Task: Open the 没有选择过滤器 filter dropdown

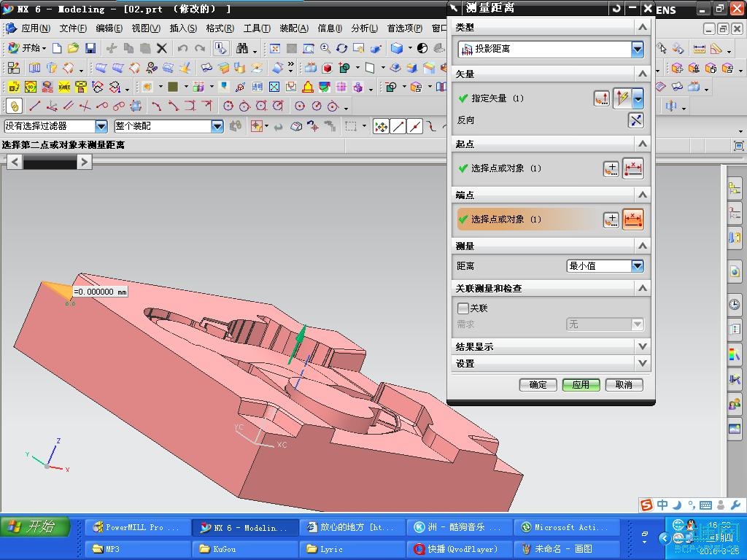Action: [x=101, y=126]
